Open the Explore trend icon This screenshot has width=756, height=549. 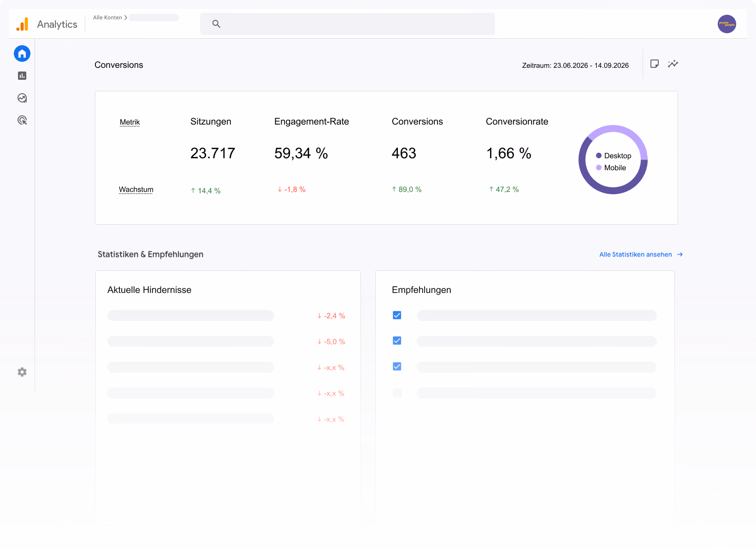pos(22,98)
